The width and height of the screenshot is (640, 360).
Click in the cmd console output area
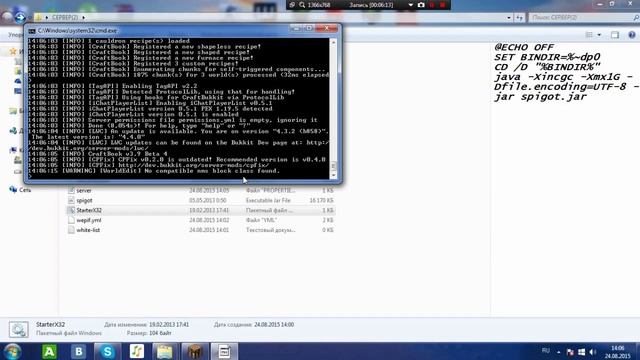[x=178, y=108]
